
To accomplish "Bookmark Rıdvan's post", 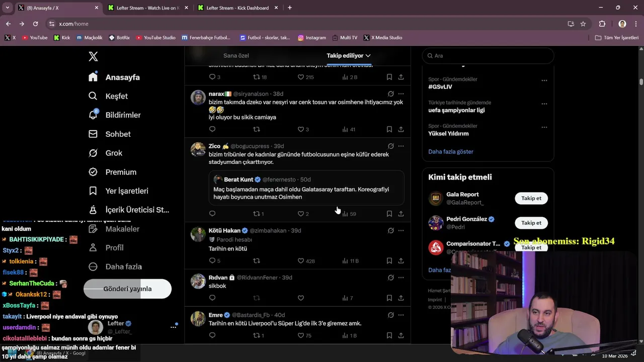I will 389,298.
